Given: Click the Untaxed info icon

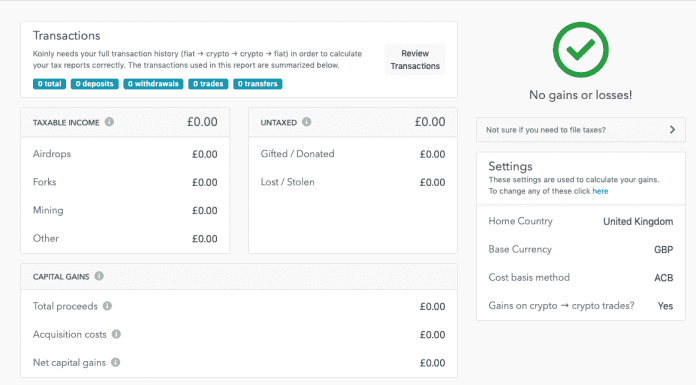Looking at the screenshot, I should tap(306, 122).
